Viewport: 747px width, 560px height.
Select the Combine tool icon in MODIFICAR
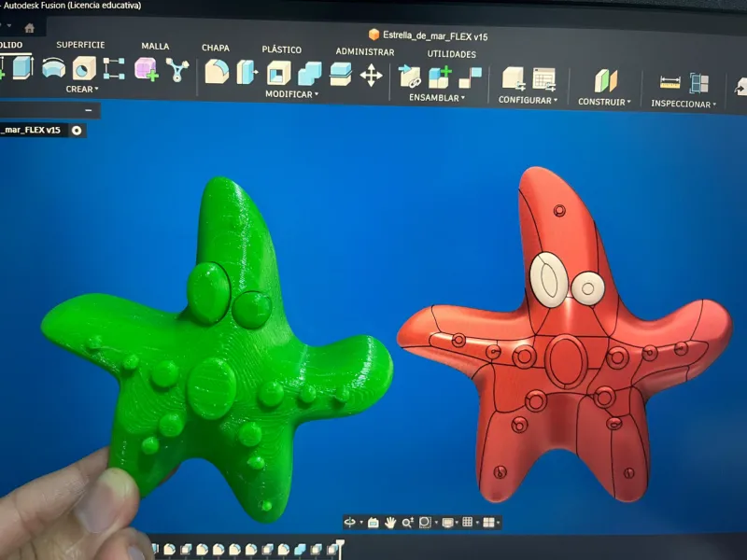[310, 75]
